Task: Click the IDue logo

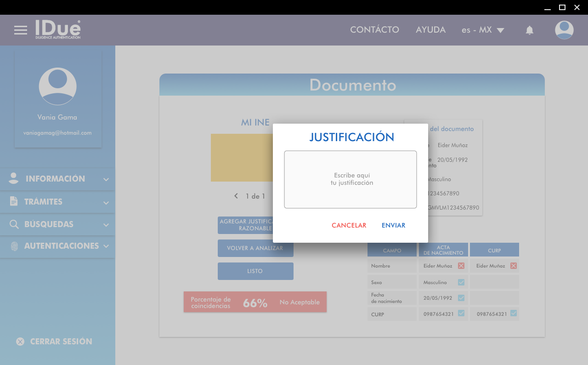Action: click(x=58, y=29)
